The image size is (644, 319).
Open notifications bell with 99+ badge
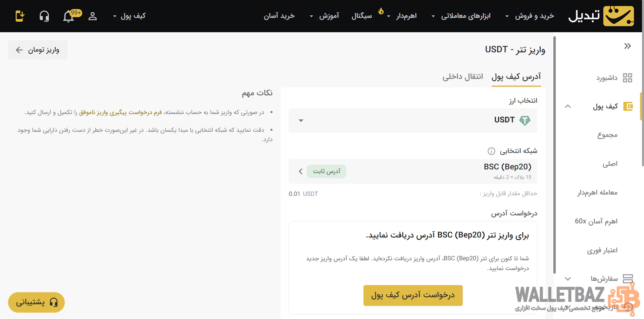coord(69,16)
